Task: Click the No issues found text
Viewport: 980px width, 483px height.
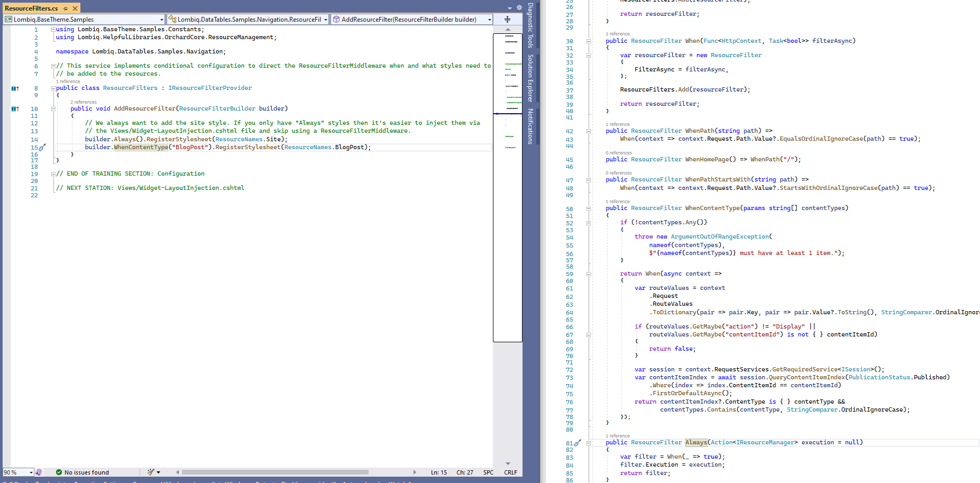Action: pyautogui.click(x=87, y=472)
